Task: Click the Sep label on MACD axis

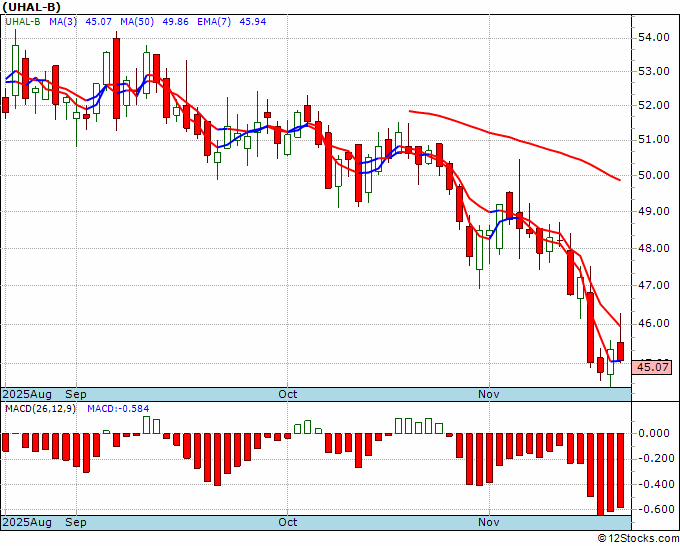Action: coord(76,522)
